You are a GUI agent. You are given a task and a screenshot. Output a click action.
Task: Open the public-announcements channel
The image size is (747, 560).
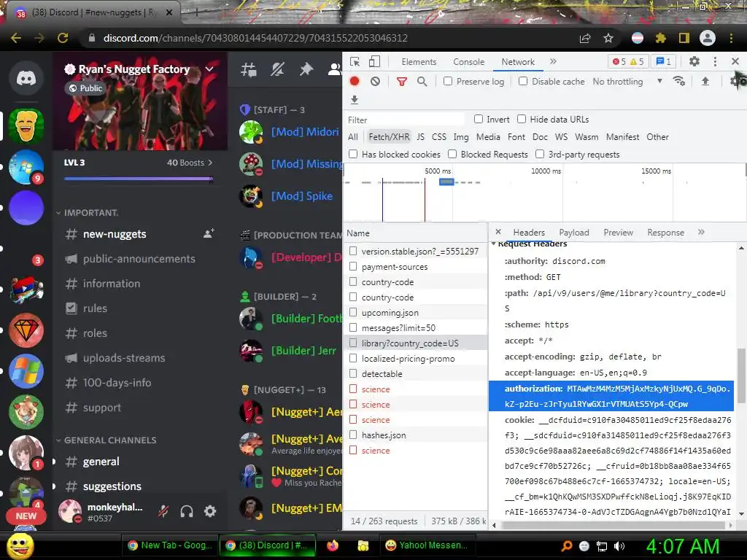(139, 259)
